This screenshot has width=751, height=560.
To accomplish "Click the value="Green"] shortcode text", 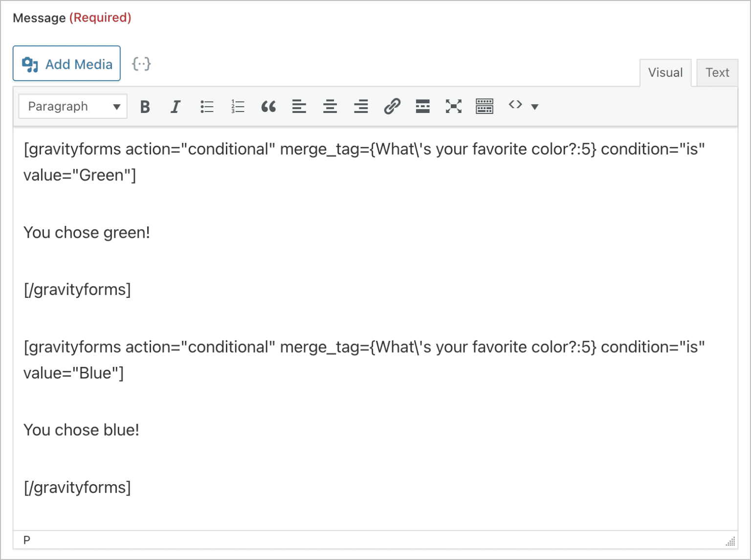I will [80, 175].
